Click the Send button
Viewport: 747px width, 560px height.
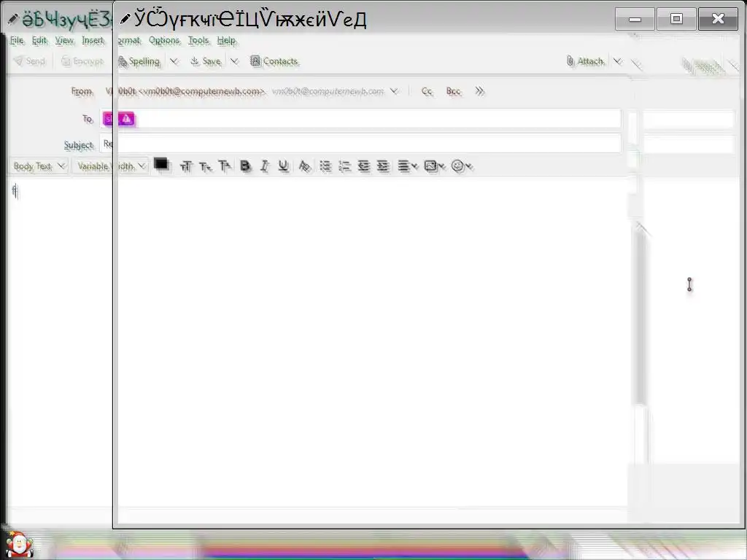29,61
